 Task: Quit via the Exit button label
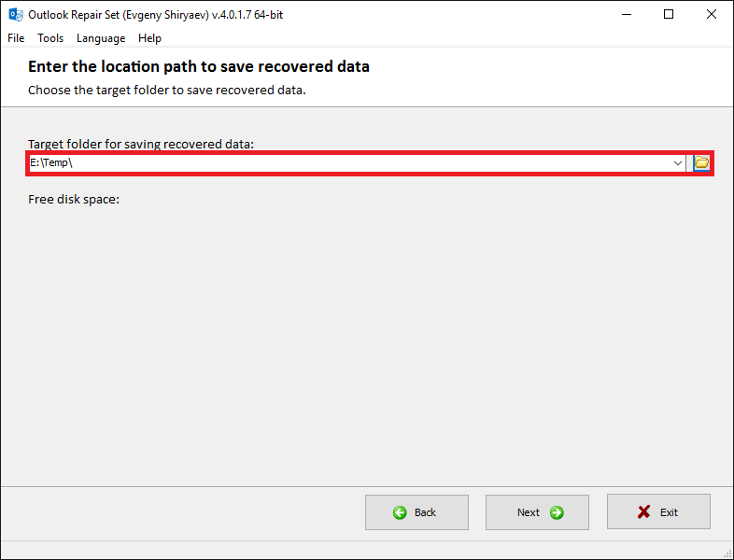tap(669, 512)
